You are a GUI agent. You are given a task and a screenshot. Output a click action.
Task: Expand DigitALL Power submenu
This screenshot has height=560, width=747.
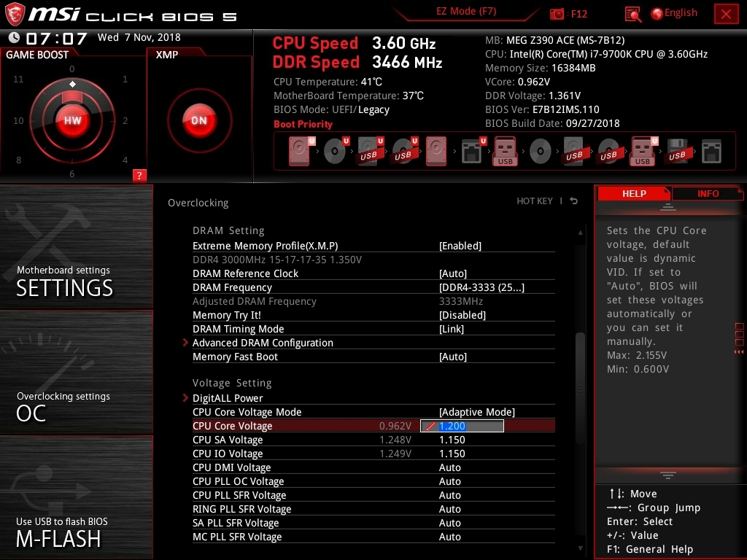point(228,397)
